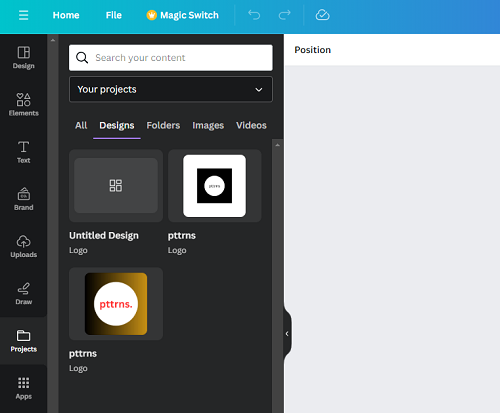Open the Elements sidebar panel
Viewport: 500px width, 413px height.
click(x=24, y=104)
